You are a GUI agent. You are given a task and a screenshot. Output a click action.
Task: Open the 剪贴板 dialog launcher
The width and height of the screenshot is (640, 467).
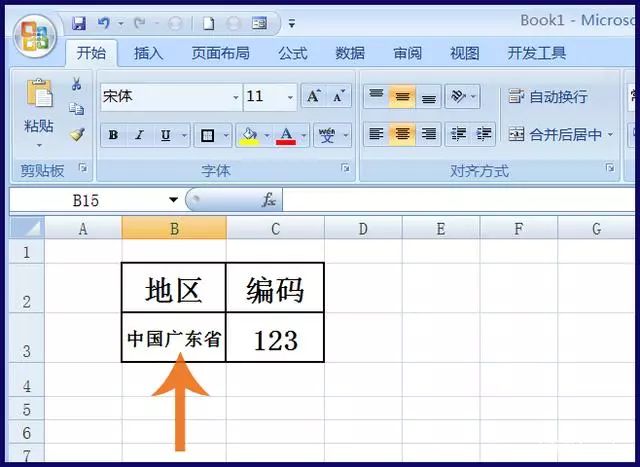pyautogui.click(x=83, y=168)
